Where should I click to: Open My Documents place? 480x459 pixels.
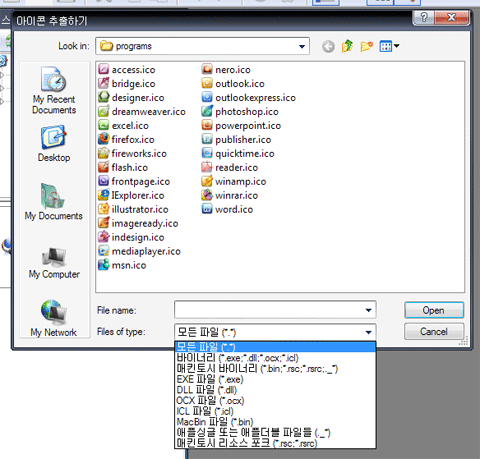point(53,202)
